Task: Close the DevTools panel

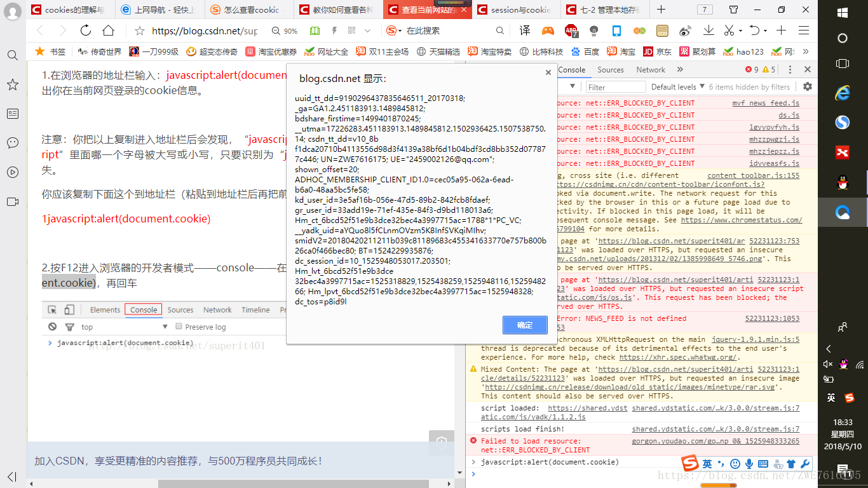Action: coord(808,70)
